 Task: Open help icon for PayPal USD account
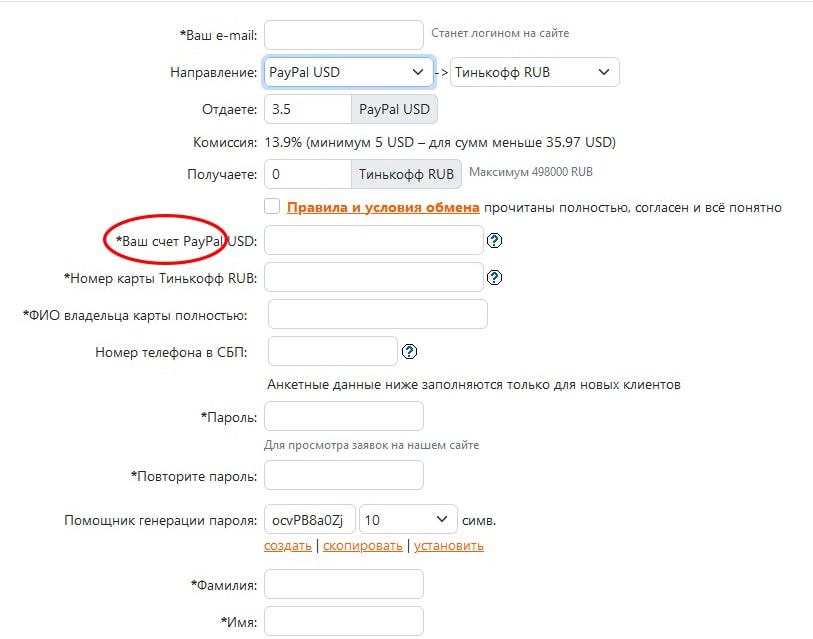[x=494, y=241]
